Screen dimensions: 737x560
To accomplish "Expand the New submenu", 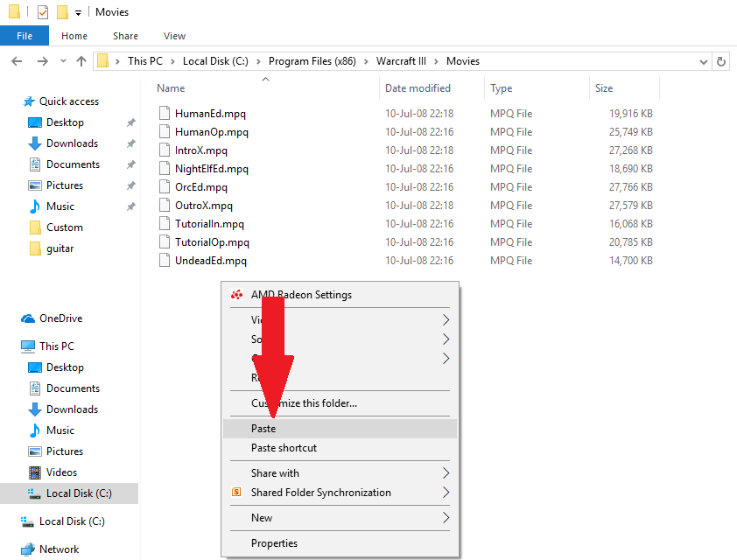I will (340, 518).
